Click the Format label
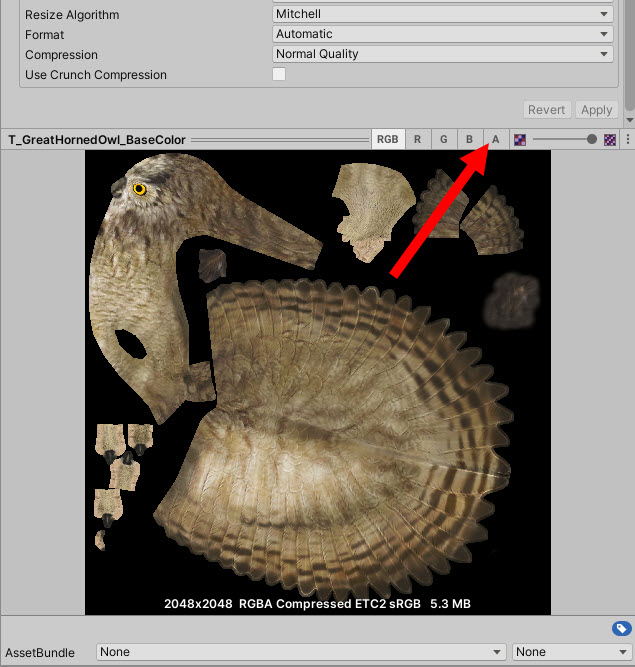 point(44,35)
